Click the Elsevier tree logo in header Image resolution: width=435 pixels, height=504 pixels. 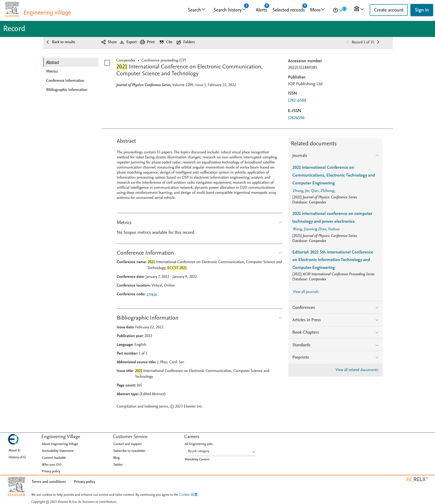pos(12,9)
